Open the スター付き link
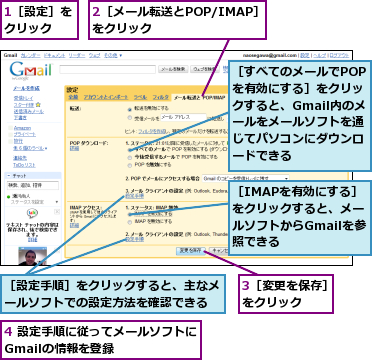This screenshot has height=360, width=372. (x=24, y=105)
